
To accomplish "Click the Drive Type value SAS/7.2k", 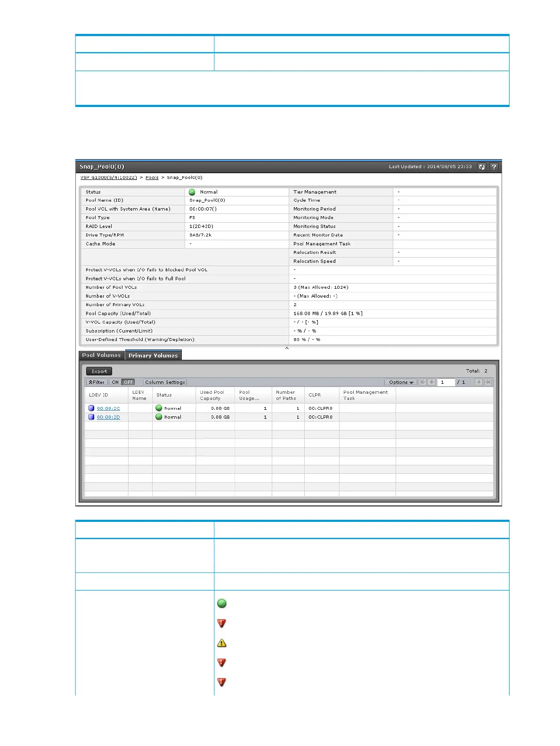I will (201, 235).
